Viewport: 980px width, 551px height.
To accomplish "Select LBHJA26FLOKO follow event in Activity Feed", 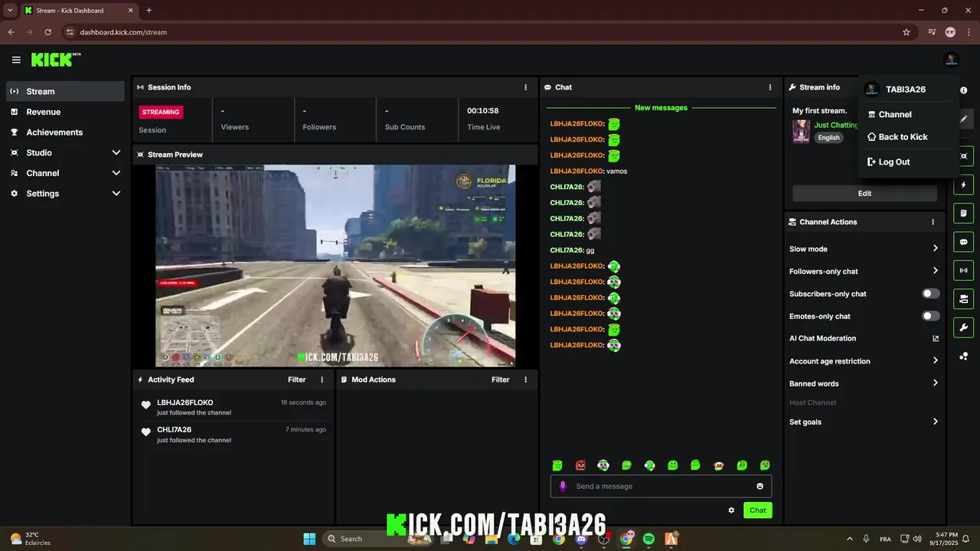I will (234, 407).
